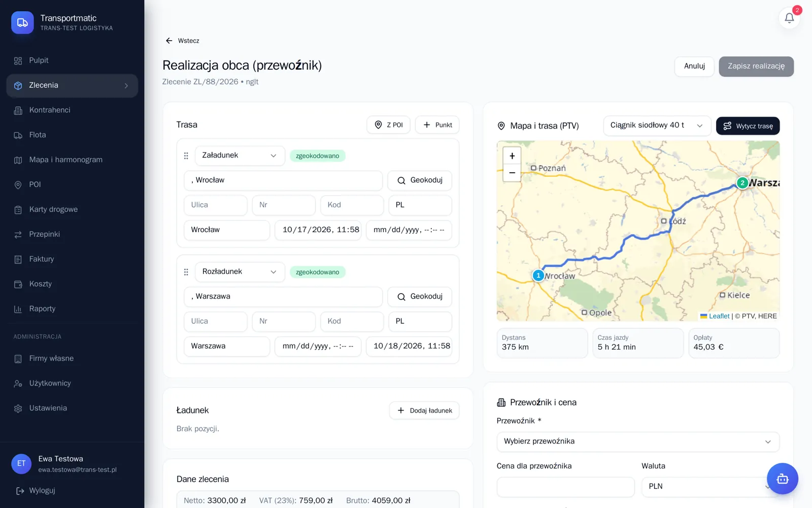Open the PLN currency dropdown
This screenshot has height=508, width=812.
(710, 487)
